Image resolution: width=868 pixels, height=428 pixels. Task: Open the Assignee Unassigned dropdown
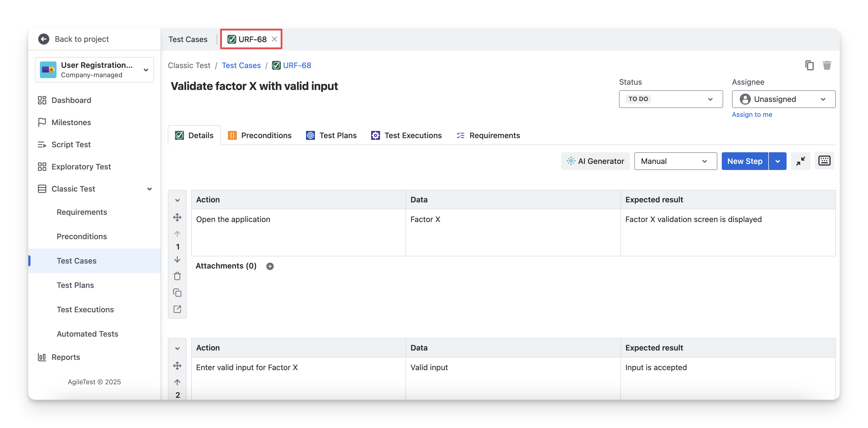click(x=784, y=99)
